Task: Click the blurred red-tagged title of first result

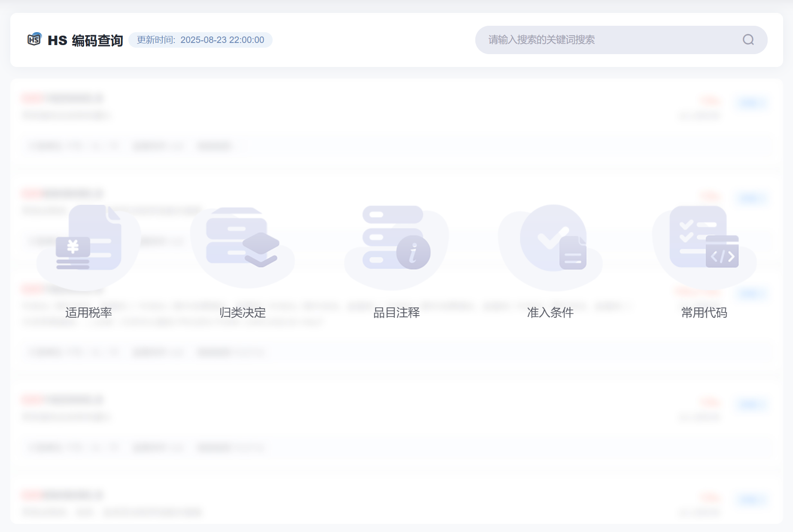Action: point(63,98)
